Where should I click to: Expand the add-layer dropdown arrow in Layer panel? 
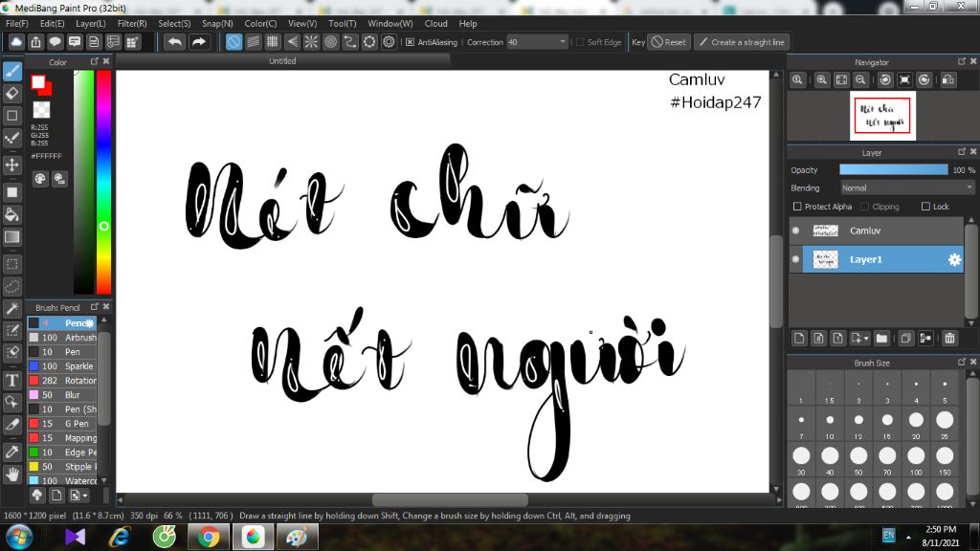tap(866, 338)
